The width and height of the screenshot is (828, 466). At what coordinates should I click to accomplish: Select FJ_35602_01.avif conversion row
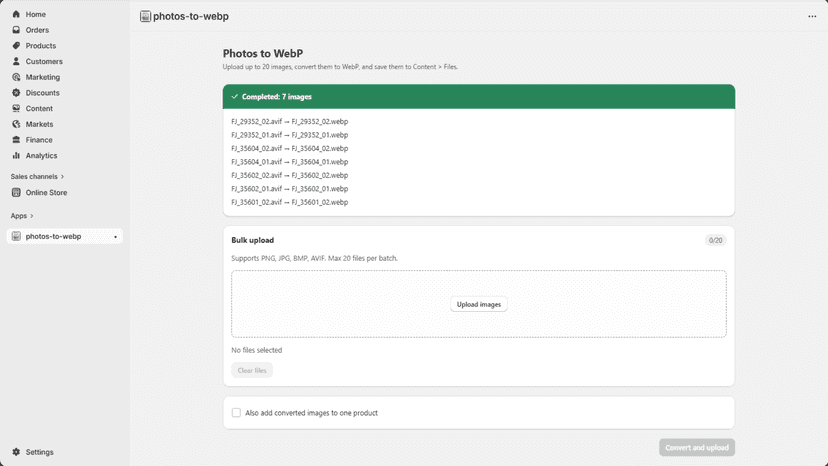click(x=289, y=189)
